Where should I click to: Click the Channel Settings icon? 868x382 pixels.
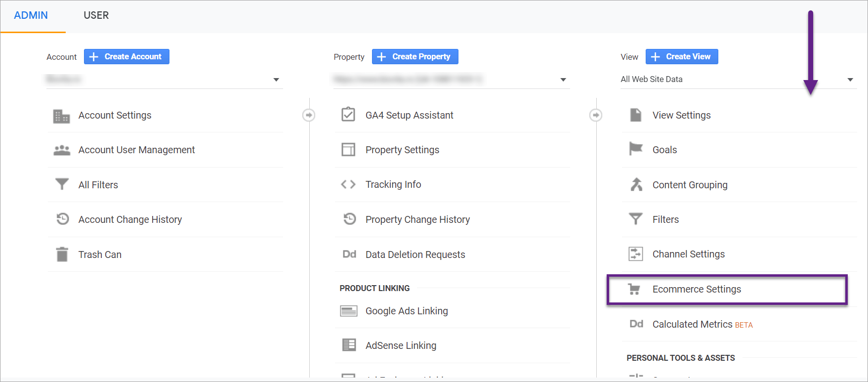pos(635,254)
